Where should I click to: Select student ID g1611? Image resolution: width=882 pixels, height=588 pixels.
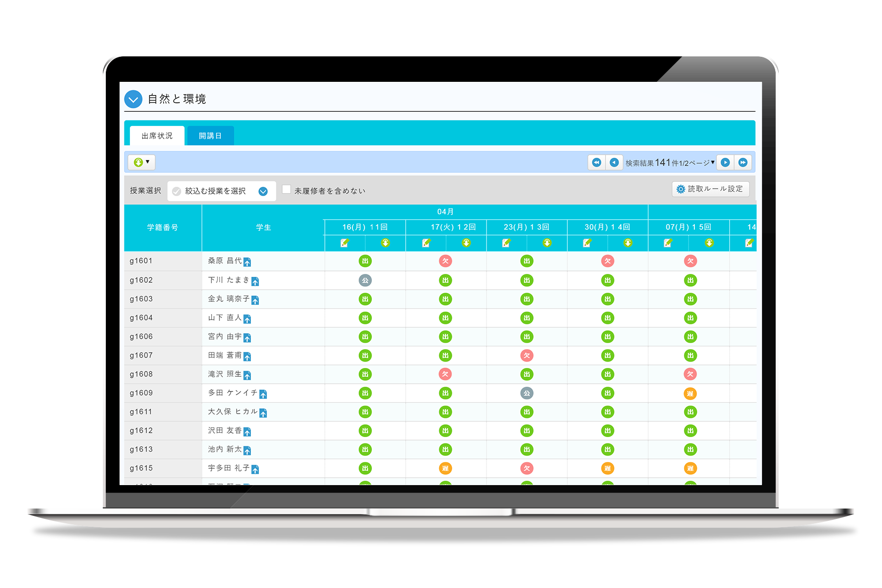point(141,412)
